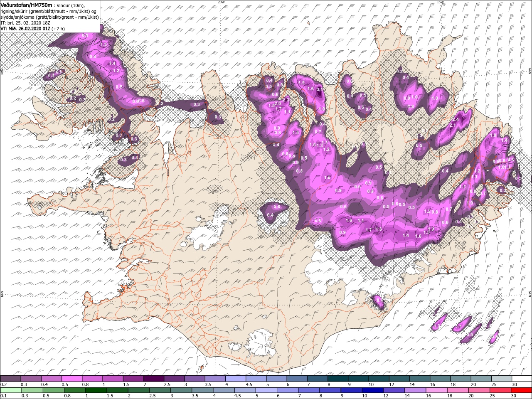The height and width of the screenshot is (399, 532).
Task: Click the 20W longitude label
Action: pos(221,2)
